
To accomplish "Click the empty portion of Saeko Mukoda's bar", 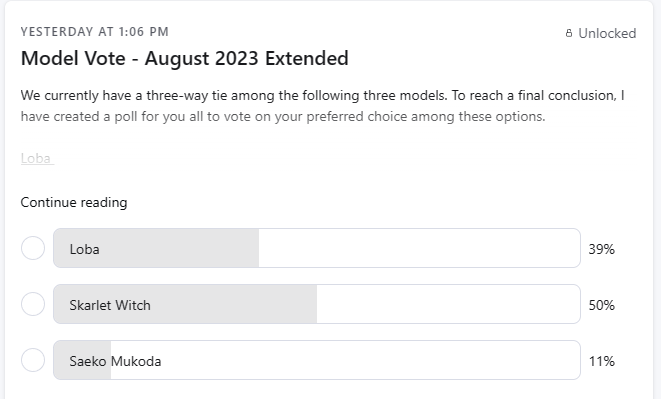I will pos(346,360).
